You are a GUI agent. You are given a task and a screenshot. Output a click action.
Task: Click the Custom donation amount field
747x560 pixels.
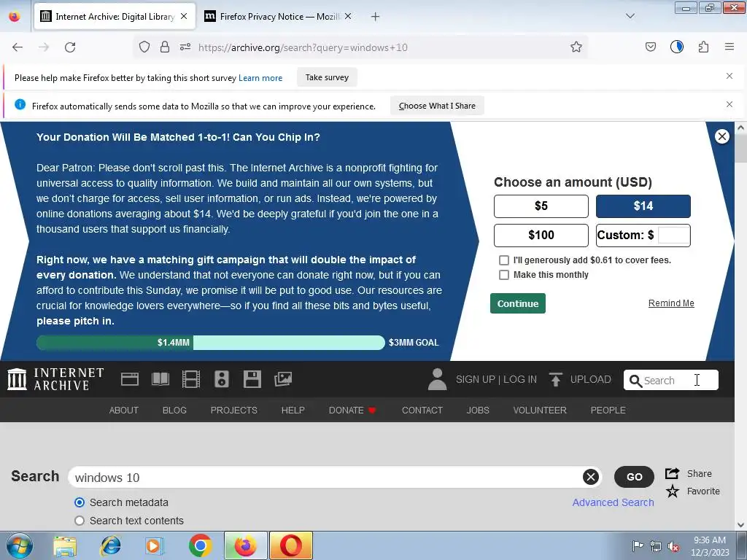point(673,236)
